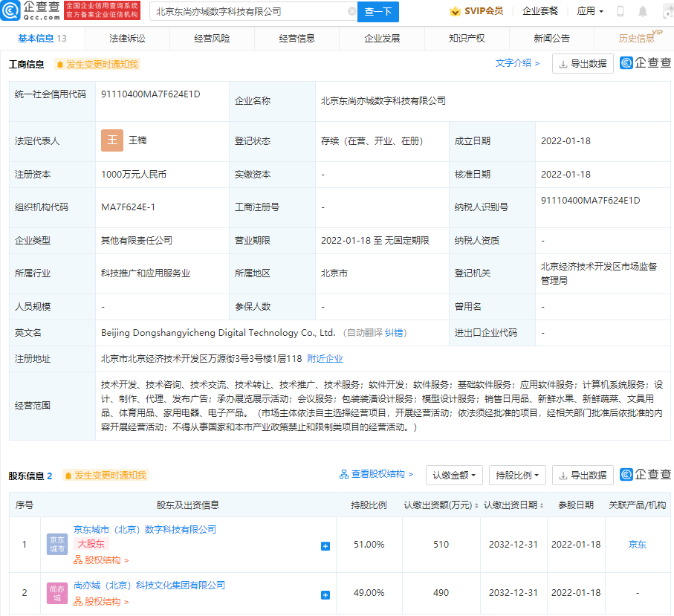The height and width of the screenshot is (616, 674).
Task: Click the 1000万元人民币 registered capital value
Action: coord(134,174)
